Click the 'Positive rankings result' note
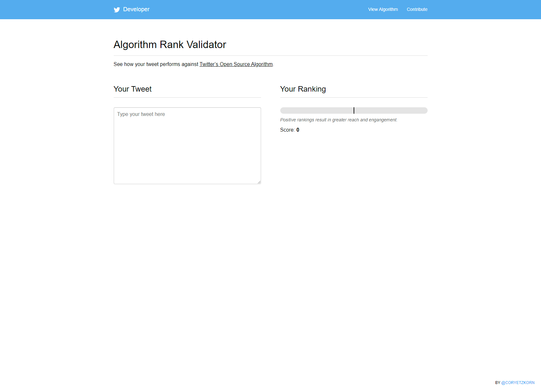 point(339,120)
